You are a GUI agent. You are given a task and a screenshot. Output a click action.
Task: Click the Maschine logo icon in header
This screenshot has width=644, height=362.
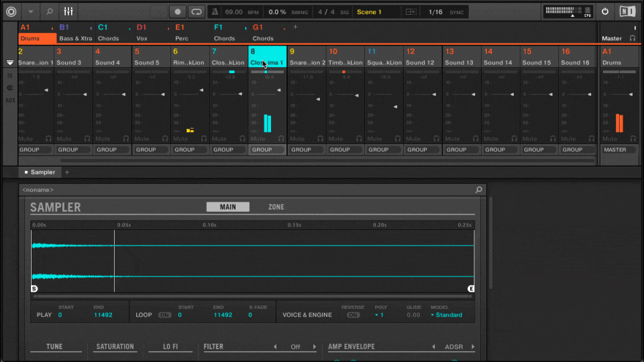pos(11,11)
